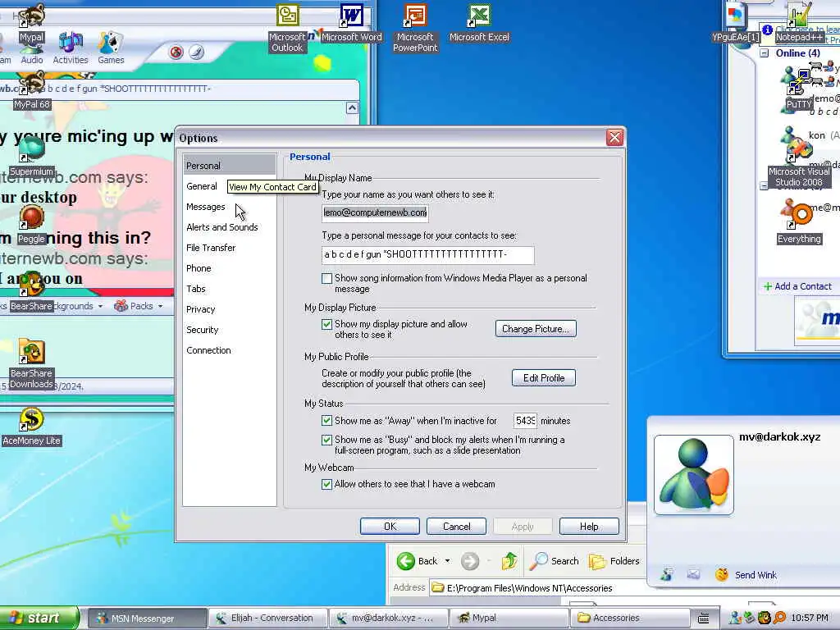Open the PuTTY desktop icon
The width and height of the screenshot is (840, 630).
coord(799,90)
